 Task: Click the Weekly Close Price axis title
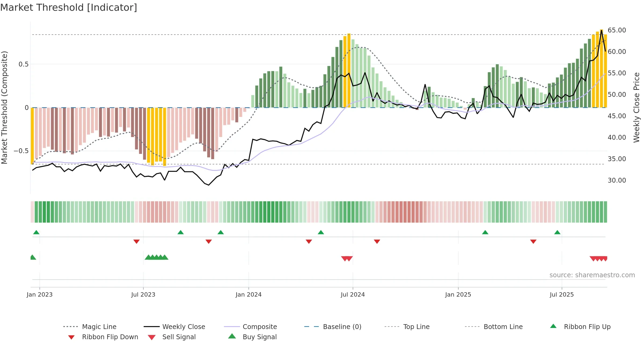(x=636, y=107)
